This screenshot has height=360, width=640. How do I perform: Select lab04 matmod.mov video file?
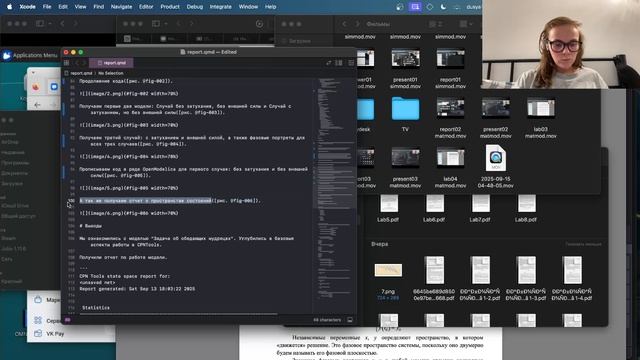[450, 158]
